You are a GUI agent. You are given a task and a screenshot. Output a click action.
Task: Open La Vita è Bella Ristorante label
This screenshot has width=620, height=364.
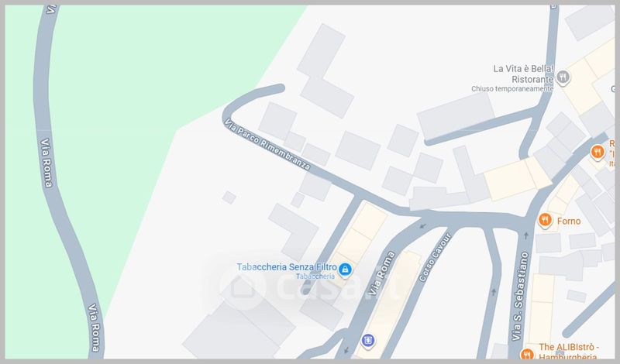click(523, 74)
